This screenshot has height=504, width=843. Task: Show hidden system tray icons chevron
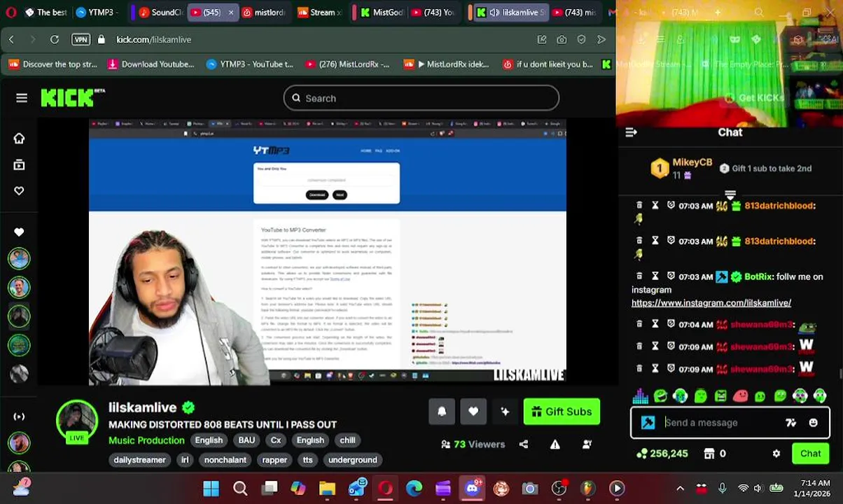coord(680,489)
